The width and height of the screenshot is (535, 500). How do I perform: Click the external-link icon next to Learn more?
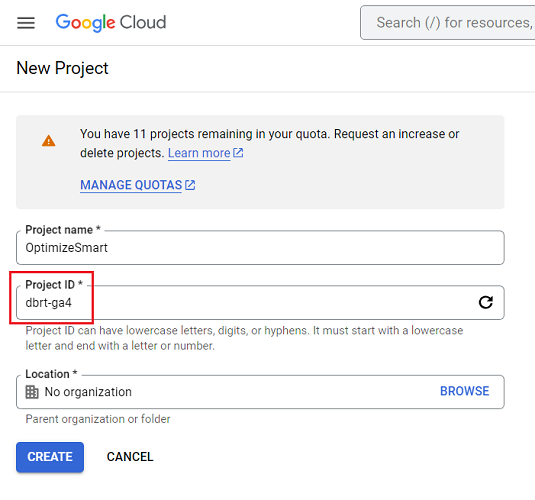tap(238, 153)
